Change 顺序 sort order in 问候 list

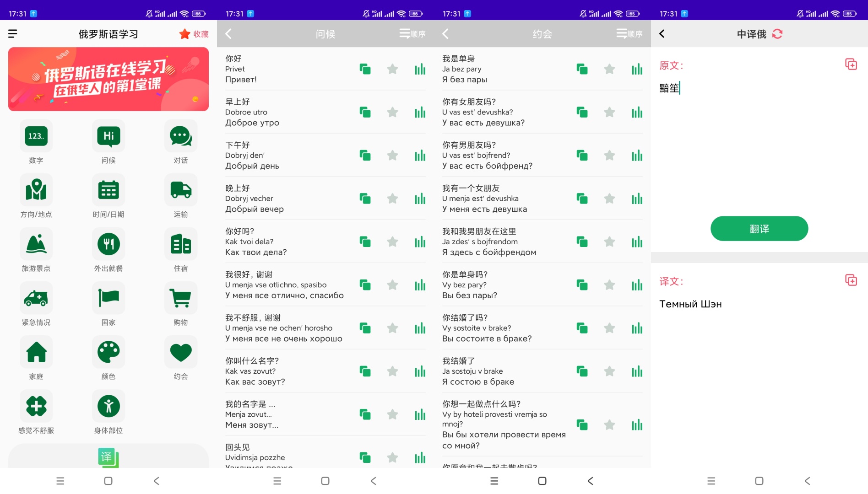412,34
